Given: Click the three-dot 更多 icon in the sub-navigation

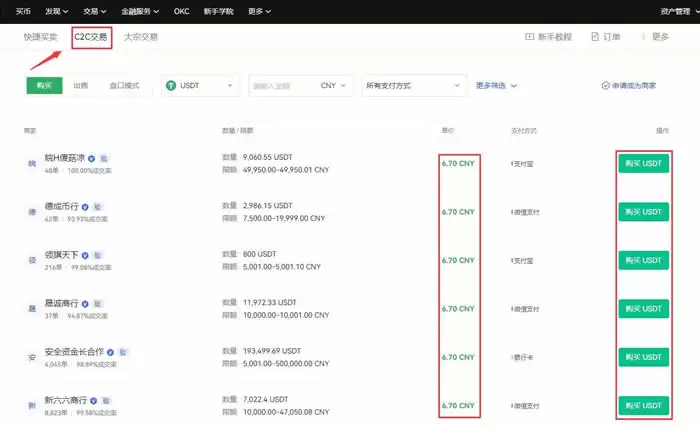Looking at the screenshot, I should click(x=643, y=37).
